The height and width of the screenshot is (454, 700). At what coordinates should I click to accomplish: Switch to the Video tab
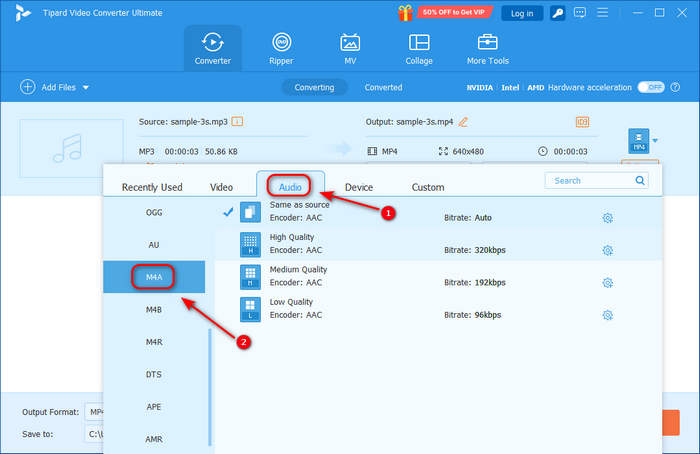click(x=221, y=187)
